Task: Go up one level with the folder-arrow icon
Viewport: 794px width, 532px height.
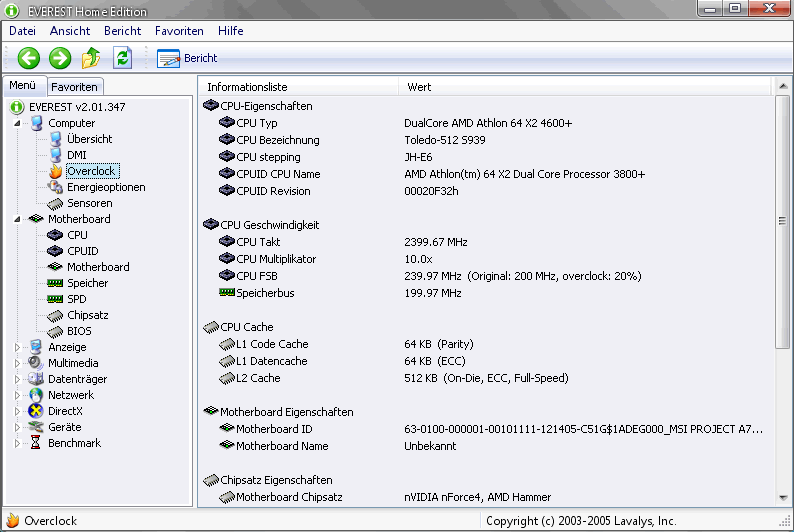Action: pyautogui.click(x=91, y=58)
